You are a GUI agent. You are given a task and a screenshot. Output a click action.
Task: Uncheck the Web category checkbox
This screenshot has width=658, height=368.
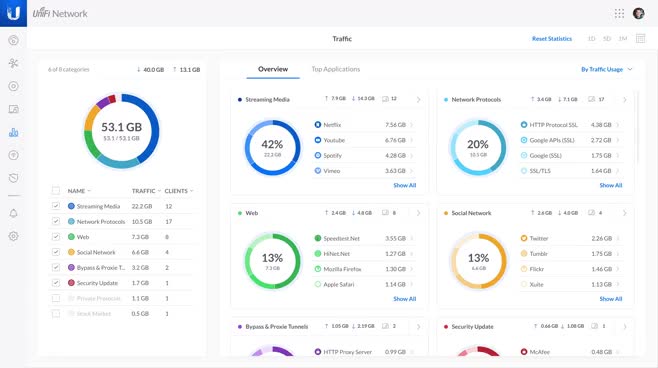[x=56, y=237]
